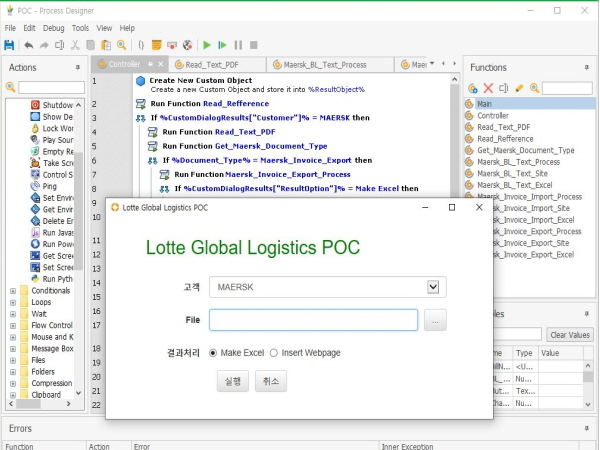Run the process with the green play button
Screen dimensions: 600x450
click(207, 45)
